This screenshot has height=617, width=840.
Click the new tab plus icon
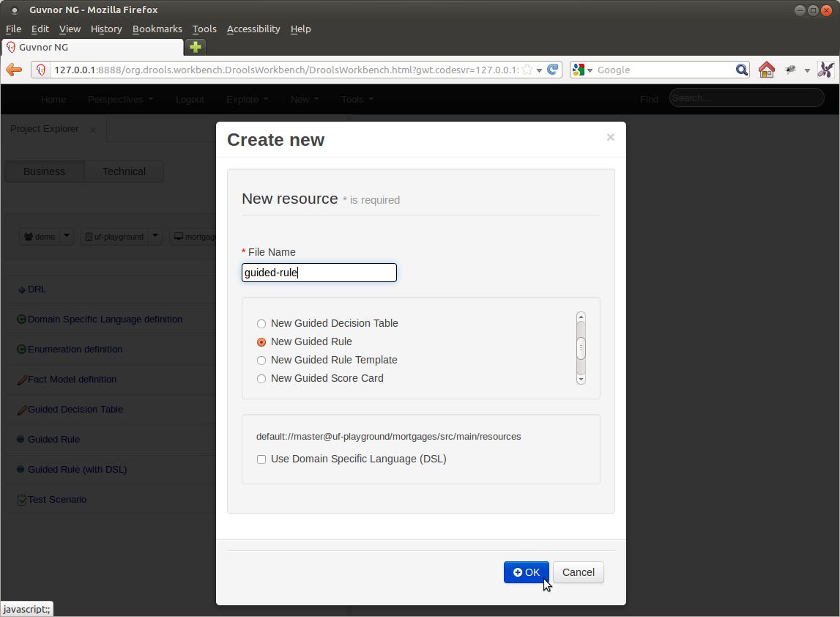tap(196, 47)
